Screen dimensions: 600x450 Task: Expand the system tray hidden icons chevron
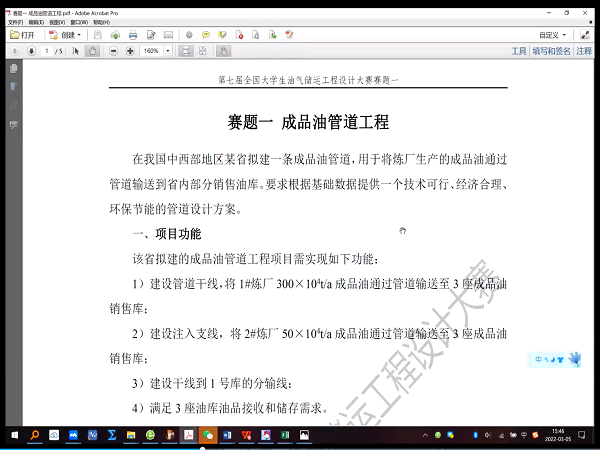coord(425,435)
